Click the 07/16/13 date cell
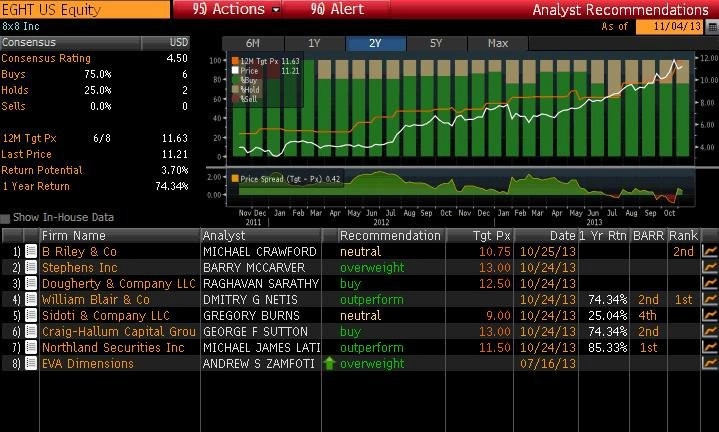 coord(548,364)
